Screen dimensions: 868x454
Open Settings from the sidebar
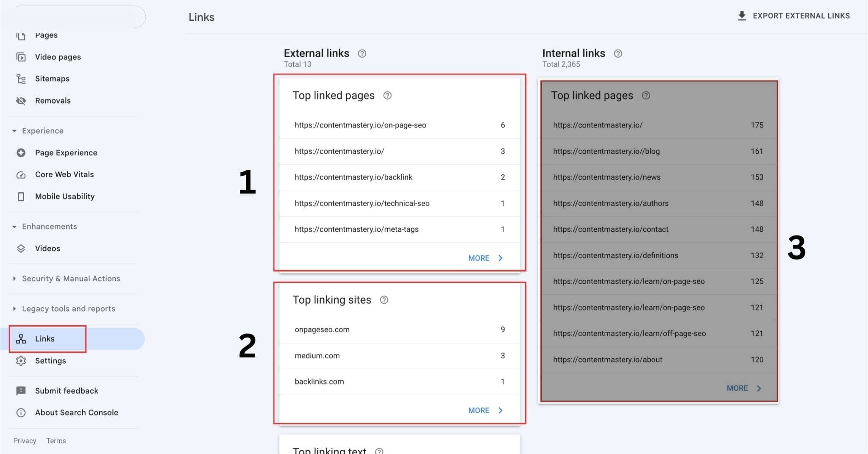click(50, 361)
